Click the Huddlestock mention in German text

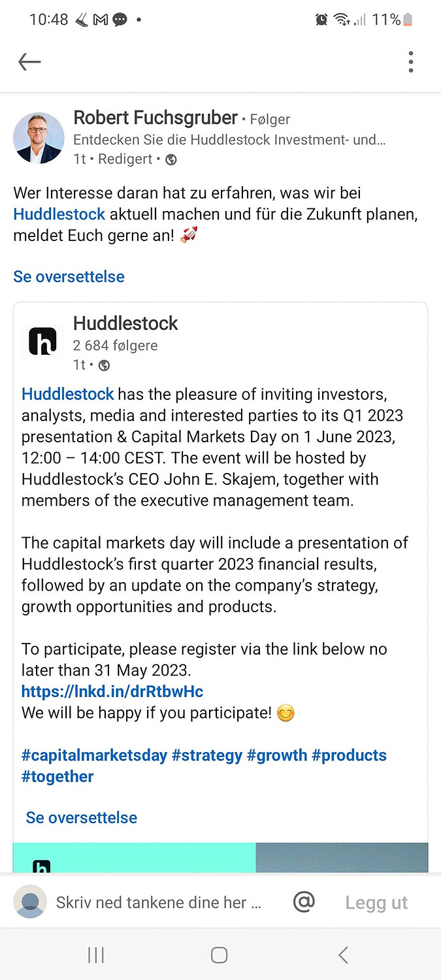[x=59, y=214]
